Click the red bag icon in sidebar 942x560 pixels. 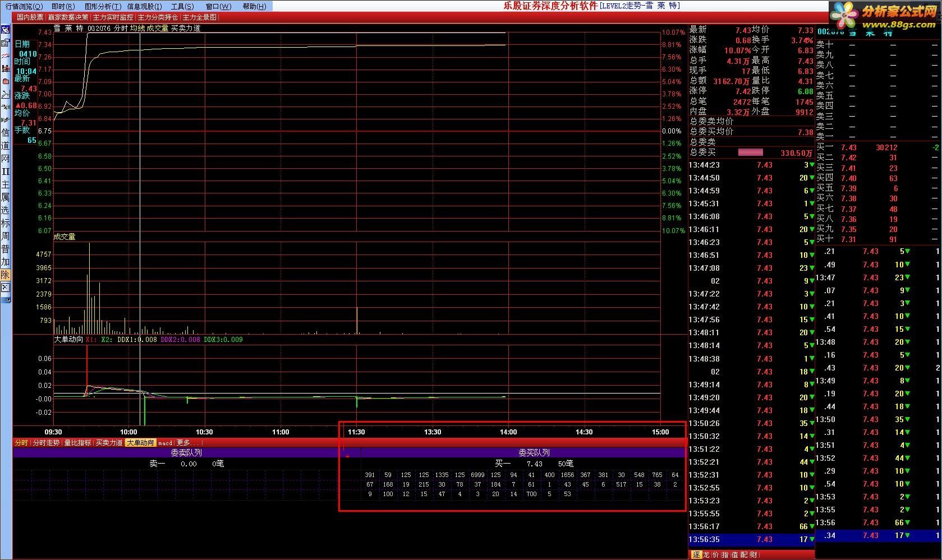tap(5, 81)
